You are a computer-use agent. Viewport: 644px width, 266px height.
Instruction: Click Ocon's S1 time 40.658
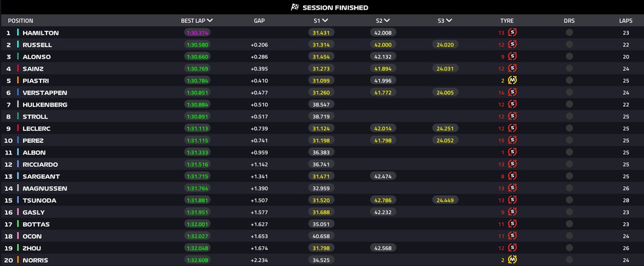point(321,236)
